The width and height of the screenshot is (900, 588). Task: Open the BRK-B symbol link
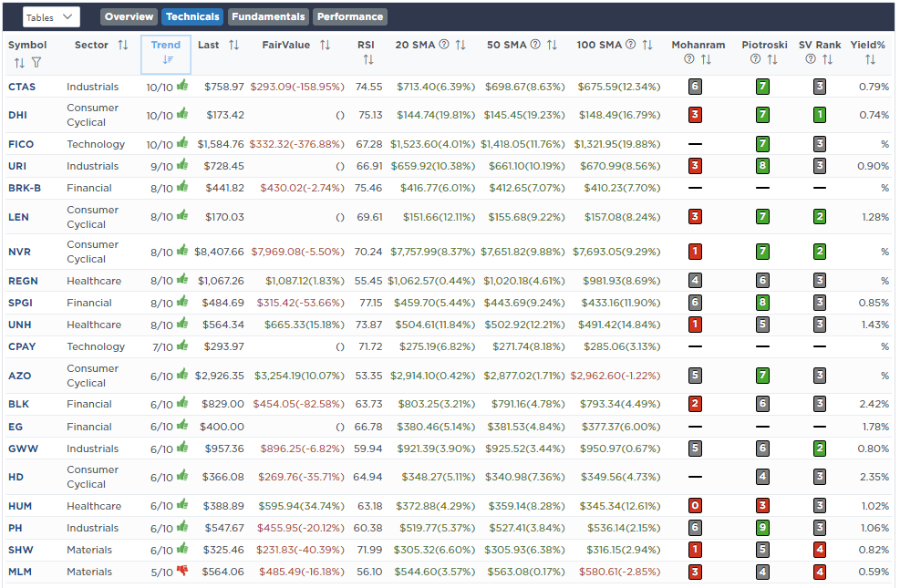click(x=25, y=188)
